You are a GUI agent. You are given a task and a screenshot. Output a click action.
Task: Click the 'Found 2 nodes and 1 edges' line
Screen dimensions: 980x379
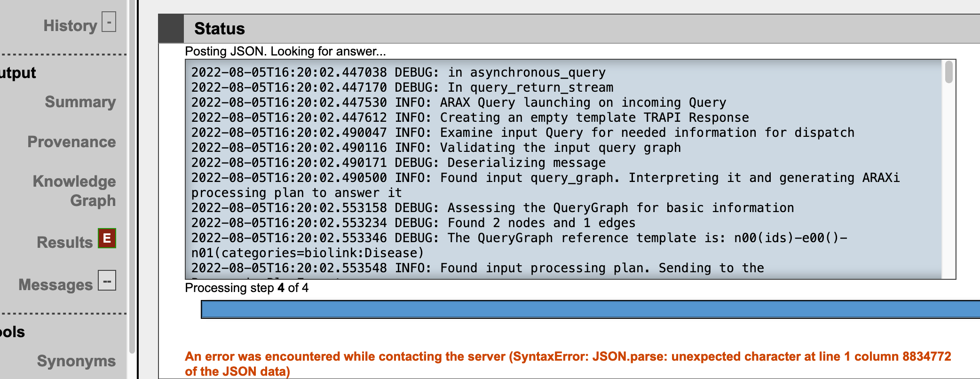click(413, 223)
